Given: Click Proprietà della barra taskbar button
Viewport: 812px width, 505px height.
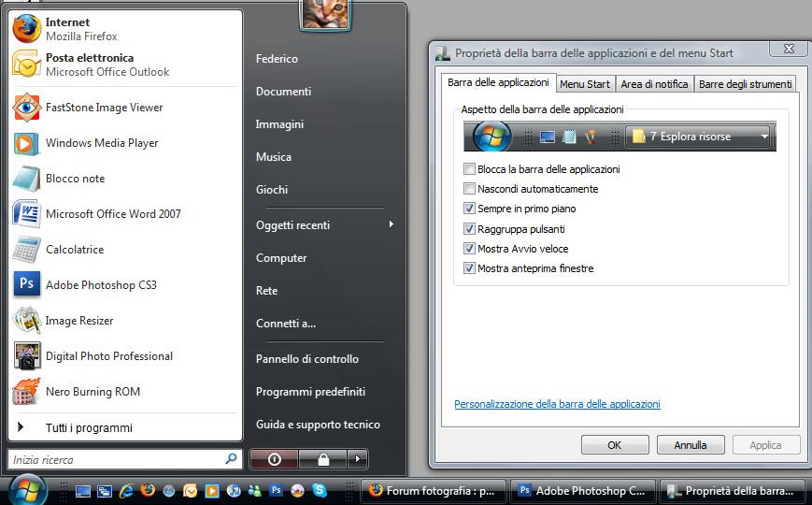Looking at the screenshot, I should pyautogui.click(x=733, y=490).
